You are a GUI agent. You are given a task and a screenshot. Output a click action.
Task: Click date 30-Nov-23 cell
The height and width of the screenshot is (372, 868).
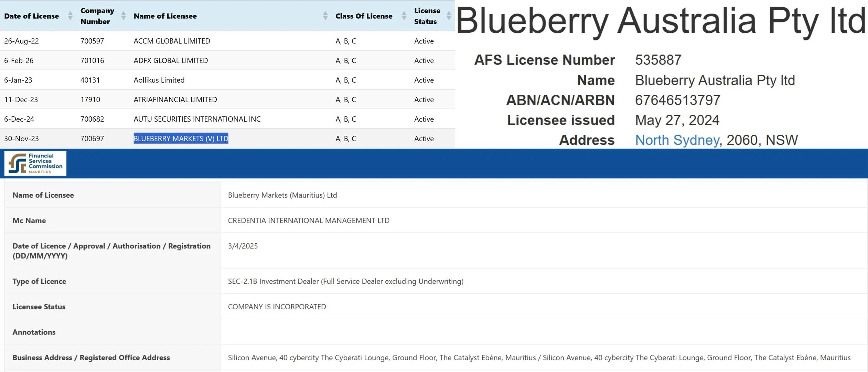coord(21,138)
